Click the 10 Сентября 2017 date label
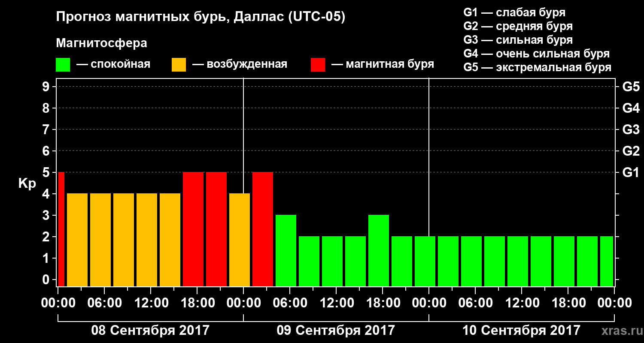 coord(521,331)
